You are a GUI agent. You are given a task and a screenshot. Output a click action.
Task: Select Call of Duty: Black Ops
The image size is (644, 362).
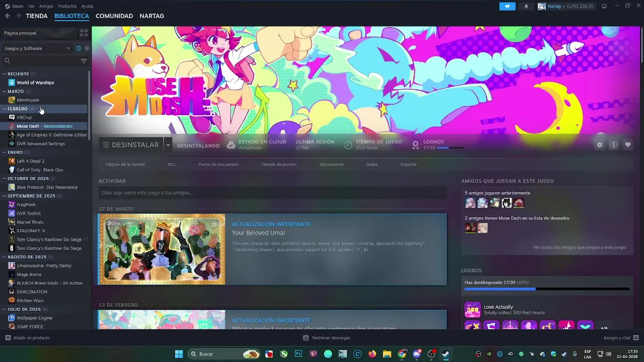point(40,170)
